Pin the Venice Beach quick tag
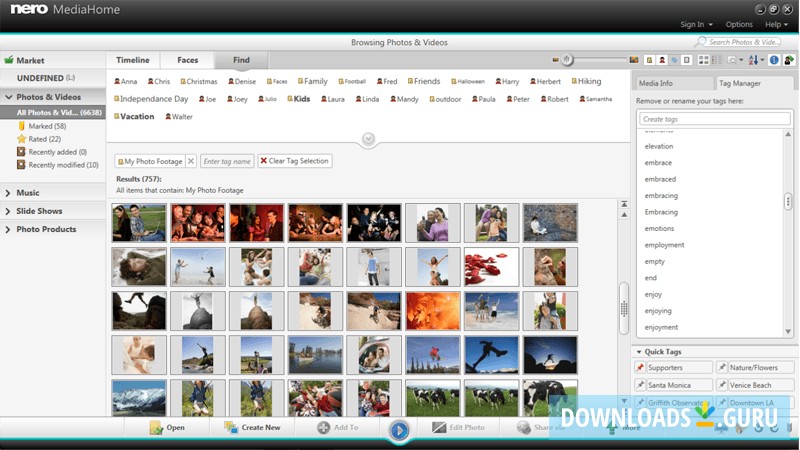 pos(722,385)
